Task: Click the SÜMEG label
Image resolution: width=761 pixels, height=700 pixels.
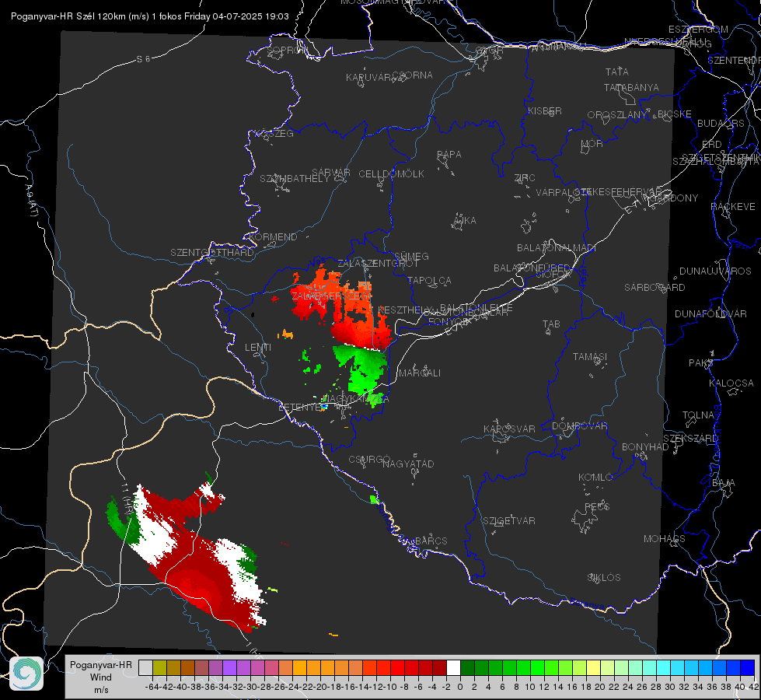Action: [x=411, y=256]
